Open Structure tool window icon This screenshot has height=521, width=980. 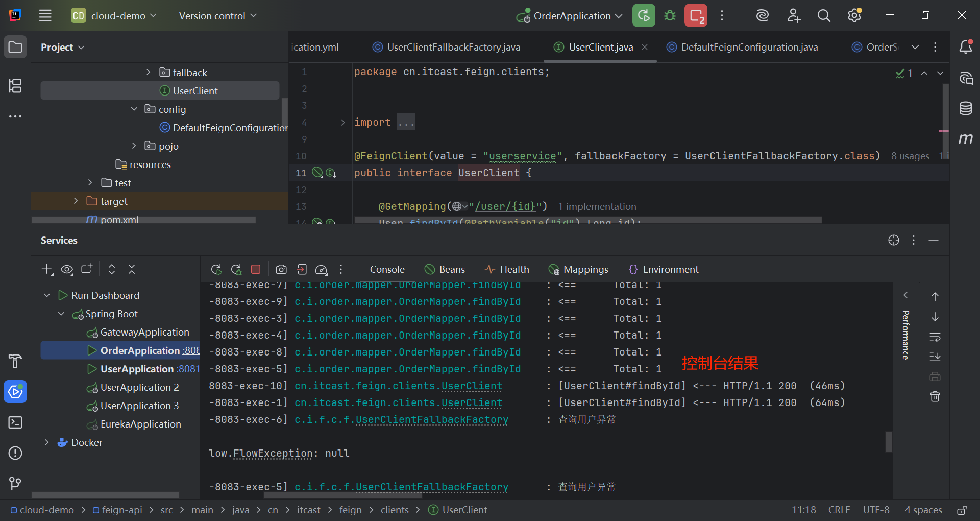coord(15,86)
